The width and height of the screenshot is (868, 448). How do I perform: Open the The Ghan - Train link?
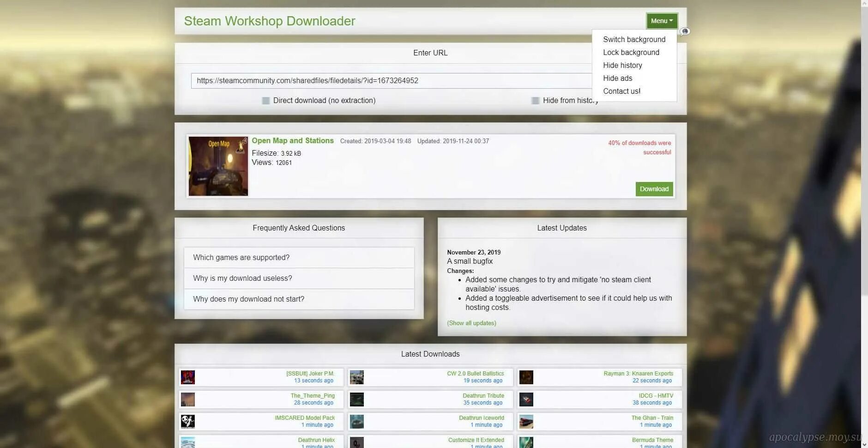pos(652,418)
